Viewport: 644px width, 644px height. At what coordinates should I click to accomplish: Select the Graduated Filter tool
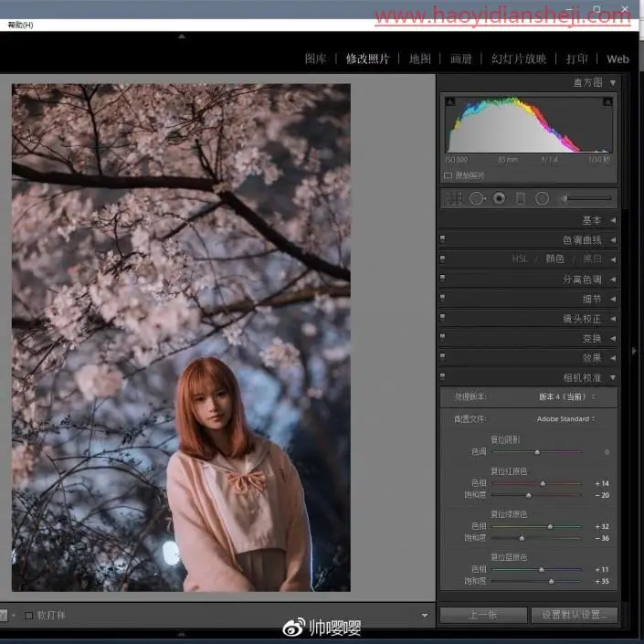pyautogui.click(x=521, y=199)
